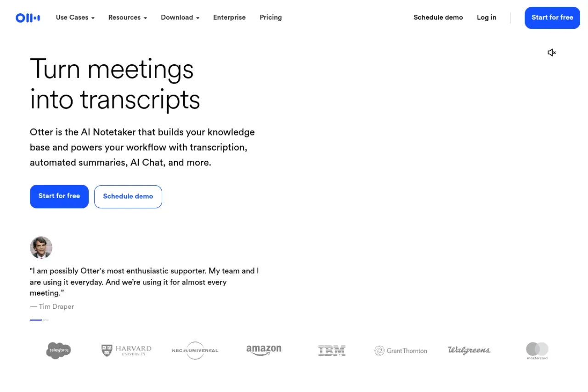
Task: Click the Log in link
Action: tap(486, 17)
